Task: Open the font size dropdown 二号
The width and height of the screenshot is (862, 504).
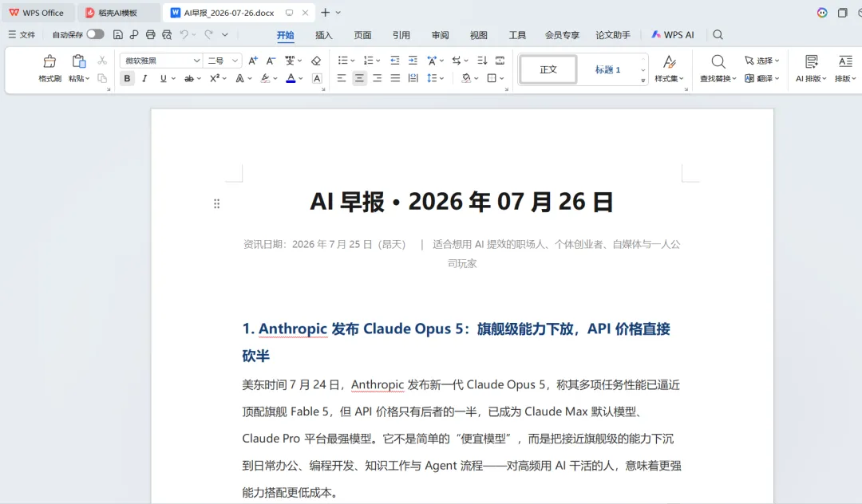Action: click(x=235, y=61)
